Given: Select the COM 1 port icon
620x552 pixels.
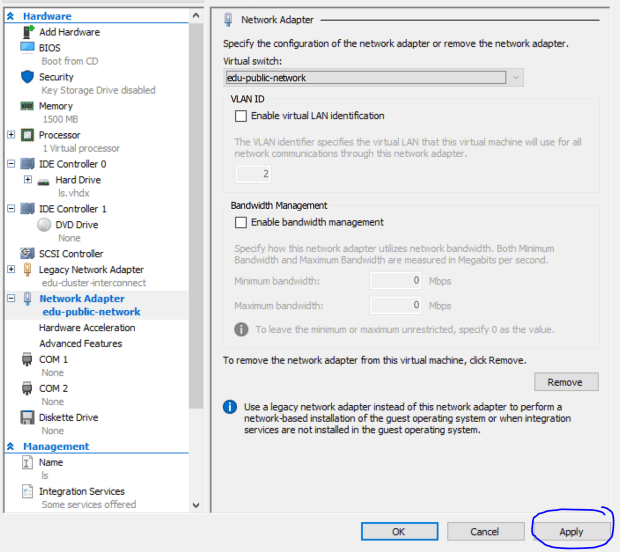Looking at the screenshot, I should click(27, 359).
